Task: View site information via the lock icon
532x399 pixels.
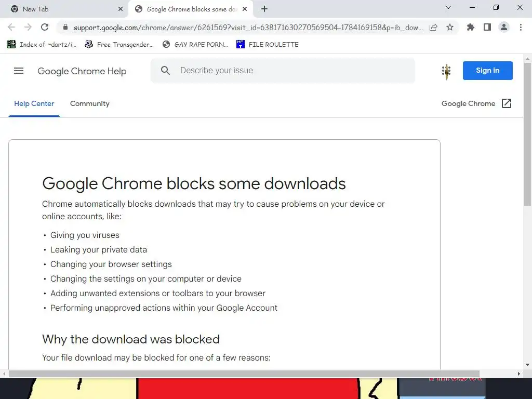Action: (65, 27)
